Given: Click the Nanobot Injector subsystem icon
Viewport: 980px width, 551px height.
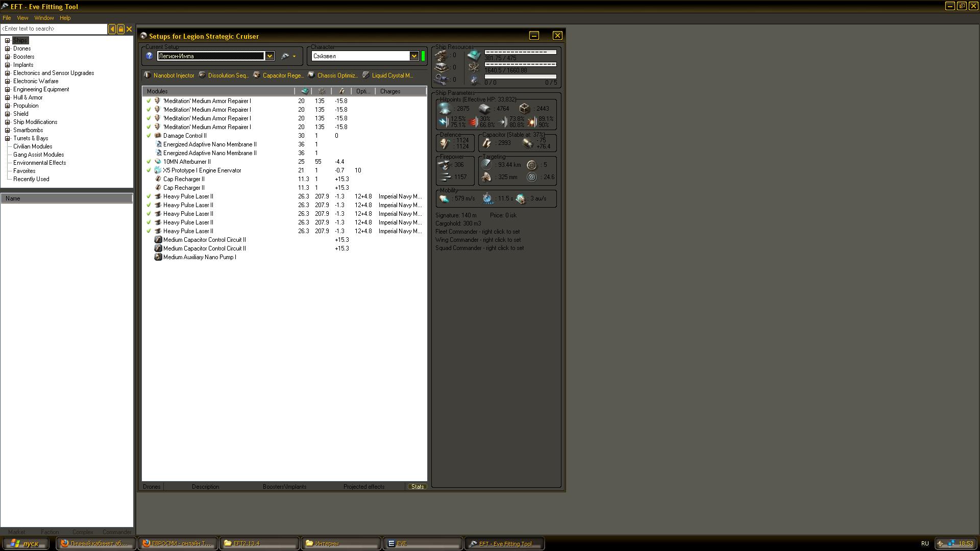Looking at the screenshot, I should 148,76.
